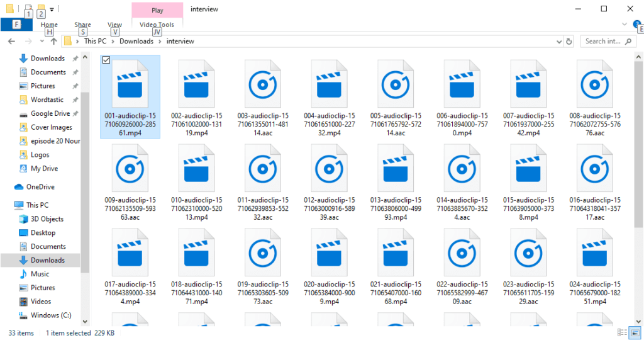The width and height of the screenshot is (644, 340).
Task: Select video file 010-audioclip ending 52013.mp4
Action: click(x=196, y=182)
